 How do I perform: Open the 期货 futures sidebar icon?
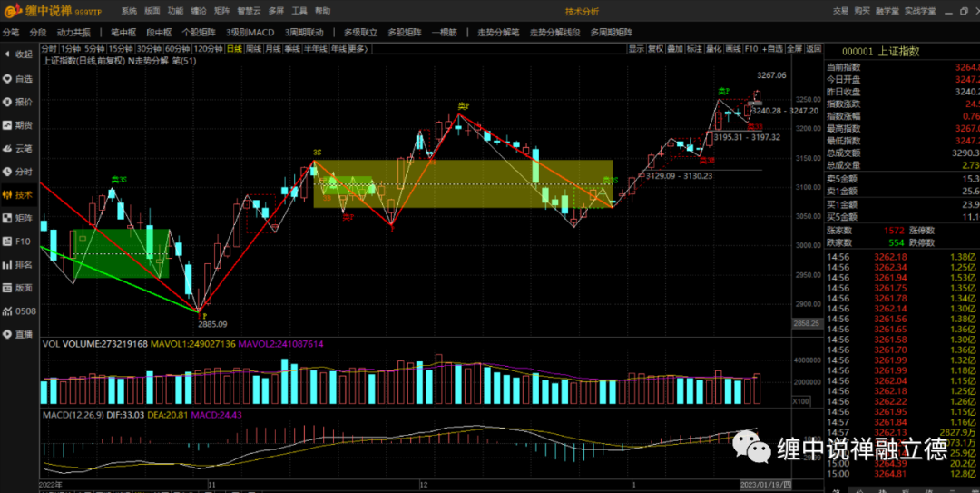click(17, 125)
